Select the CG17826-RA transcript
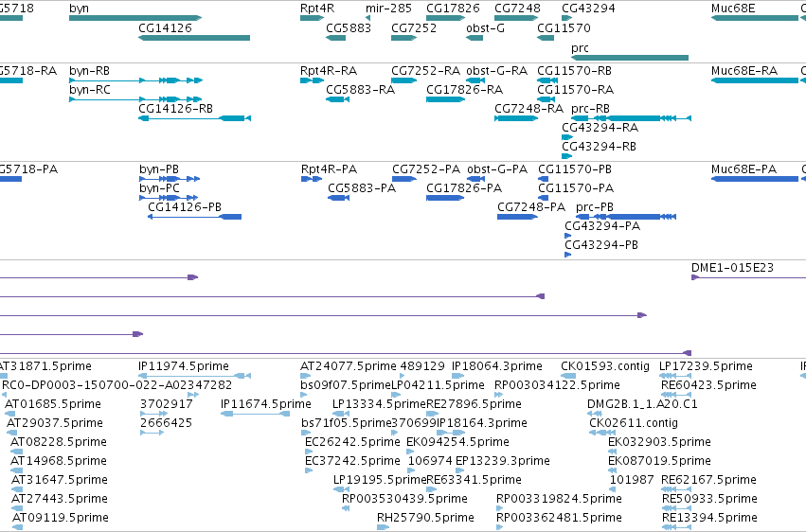Viewport: 806px width, 532px height. pos(446,99)
